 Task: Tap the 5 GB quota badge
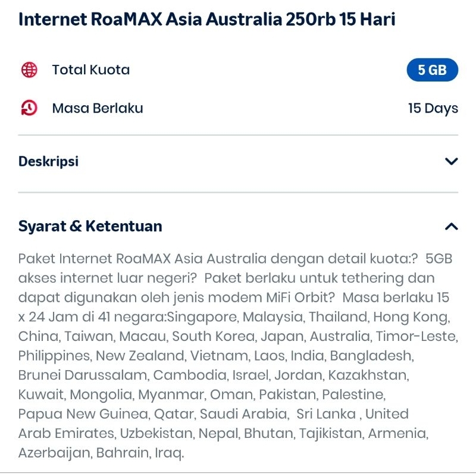pyautogui.click(x=432, y=70)
